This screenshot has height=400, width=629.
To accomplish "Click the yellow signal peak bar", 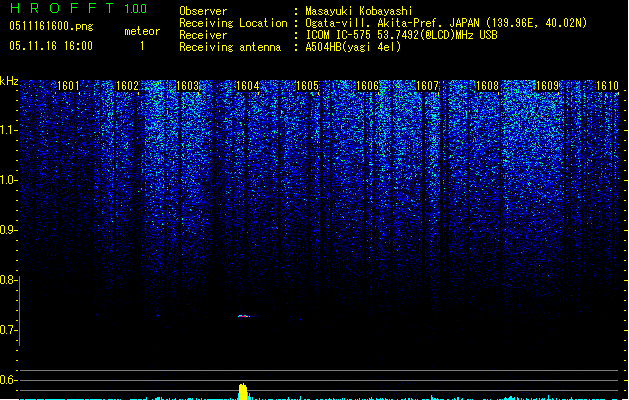I will (243, 392).
